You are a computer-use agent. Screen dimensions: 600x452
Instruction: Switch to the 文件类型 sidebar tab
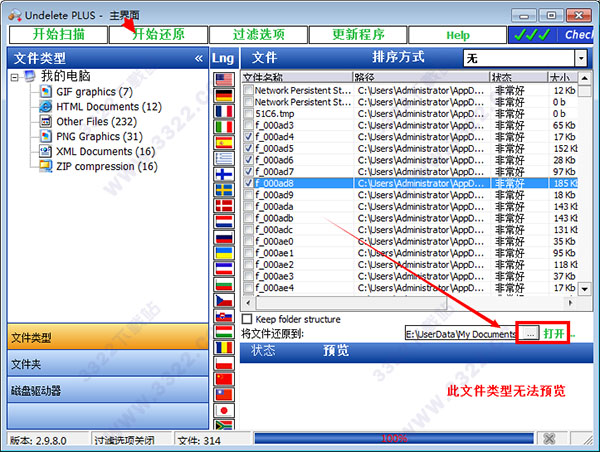[108, 337]
